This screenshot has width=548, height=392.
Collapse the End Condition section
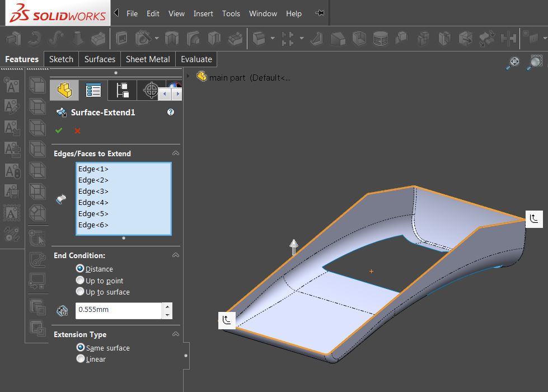coord(176,255)
